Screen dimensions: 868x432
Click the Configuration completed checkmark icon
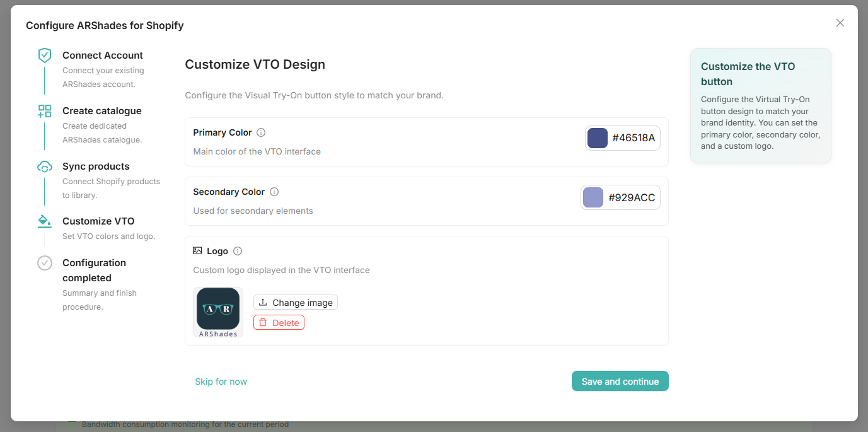click(x=44, y=262)
